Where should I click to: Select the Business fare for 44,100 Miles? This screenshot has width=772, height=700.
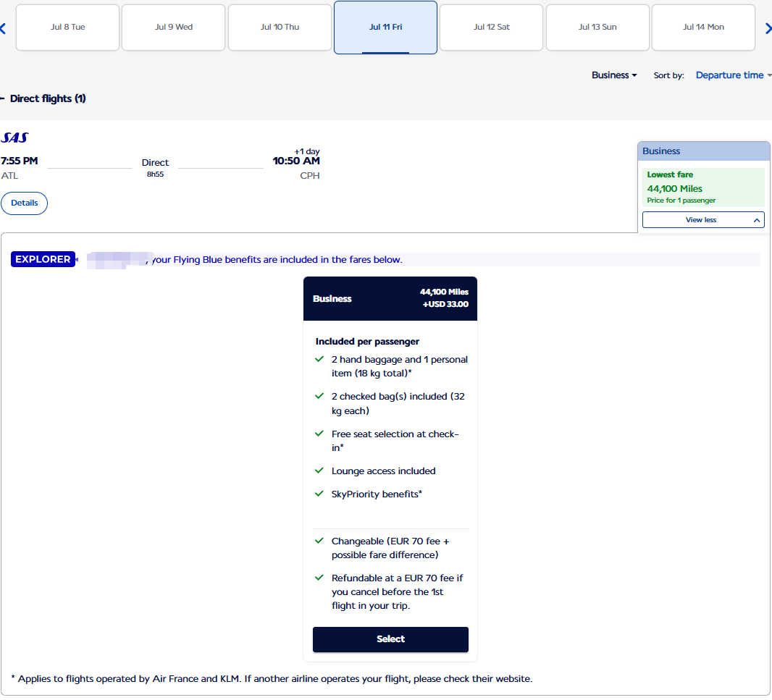(x=390, y=639)
